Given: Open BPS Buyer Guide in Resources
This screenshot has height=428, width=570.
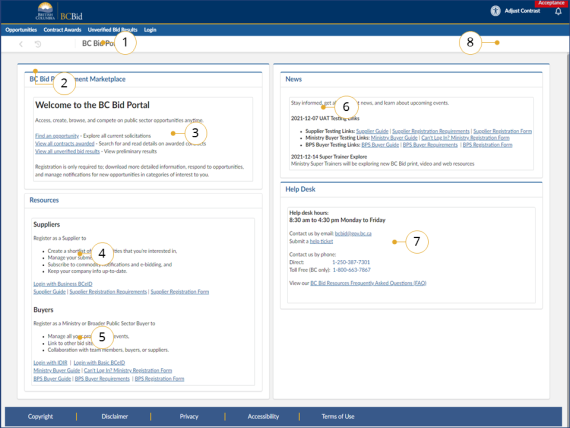Looking at the screenshot, I should (x=52, y=379).
